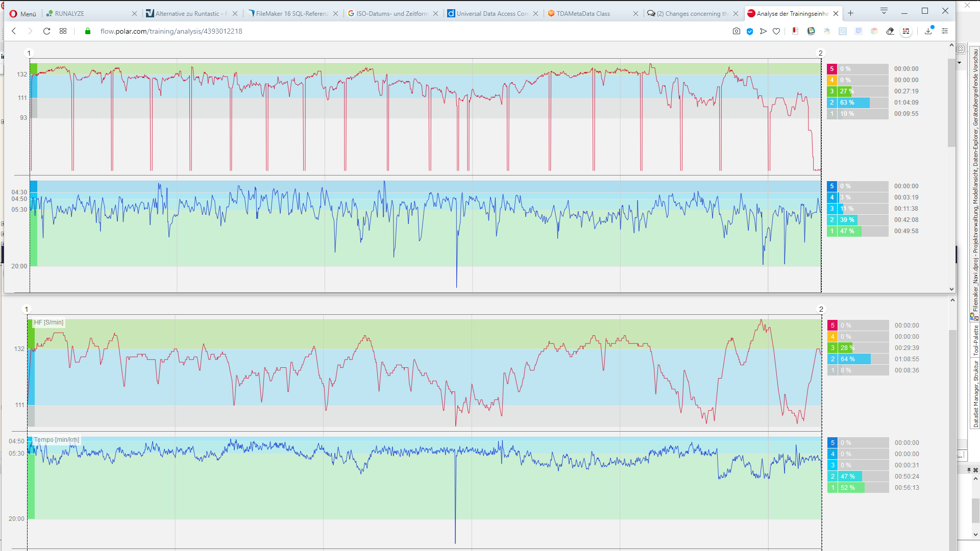Open the Opera Menü button

23,14
